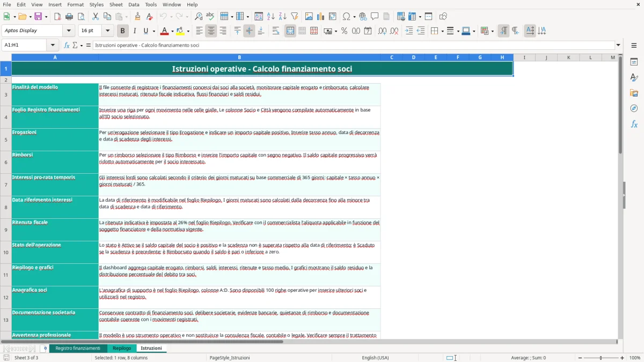This screenshot has height=362, width=644.
Task: Open the font color dropdown arrow
Action: tap(172, 31)
